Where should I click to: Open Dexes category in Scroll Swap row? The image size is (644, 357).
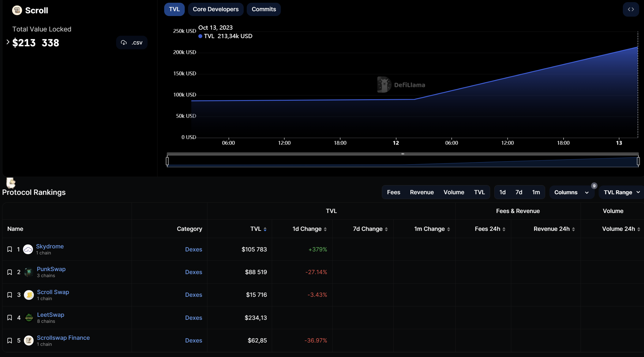click(194, 295)
